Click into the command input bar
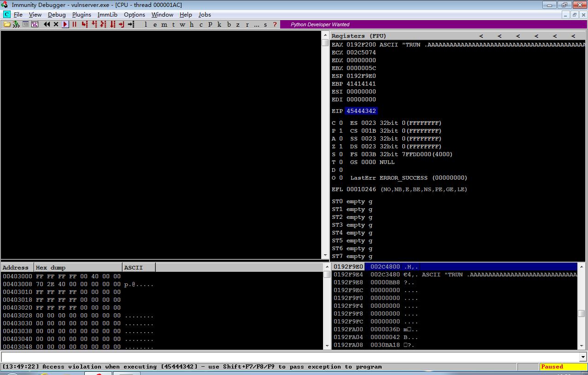588x375 pixels. (290, 357)
